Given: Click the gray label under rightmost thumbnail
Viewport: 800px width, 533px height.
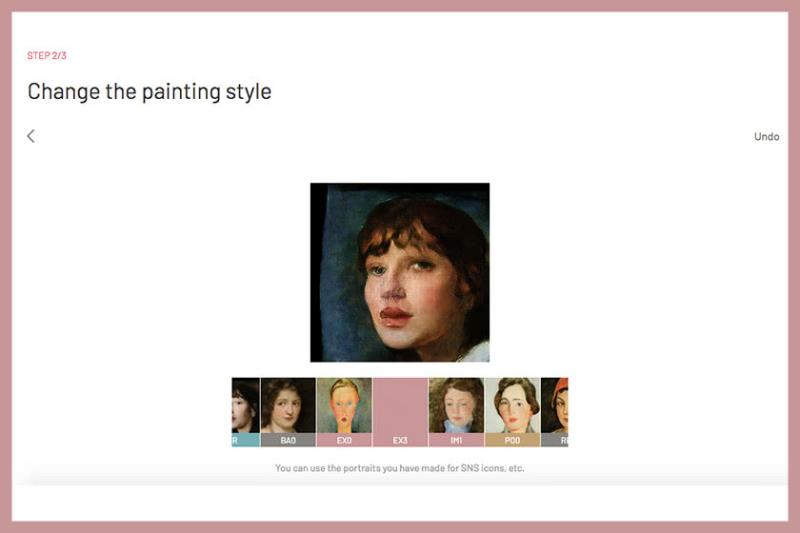Looking at the screenshot, I should click(x=555, y=440).
